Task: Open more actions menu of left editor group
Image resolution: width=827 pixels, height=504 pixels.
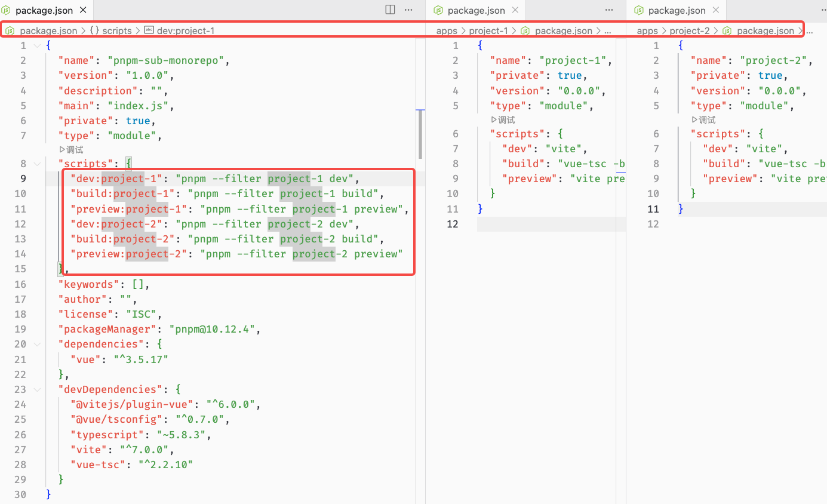Action: [409, 10]
